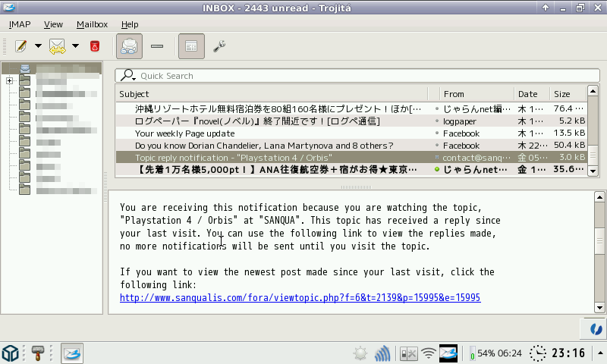Click the Trojitá envelope tray icon
607x364 pixels.
point(448,353)
